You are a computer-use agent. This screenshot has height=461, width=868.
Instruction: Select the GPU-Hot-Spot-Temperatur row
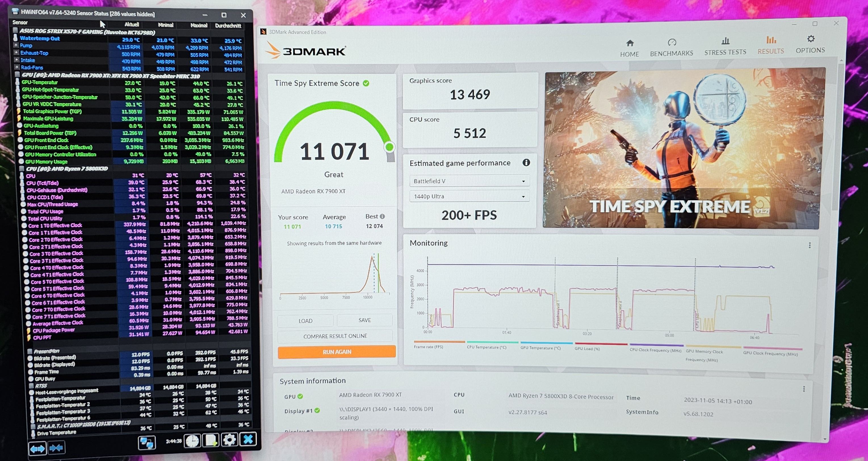click(x=130, y=90)
